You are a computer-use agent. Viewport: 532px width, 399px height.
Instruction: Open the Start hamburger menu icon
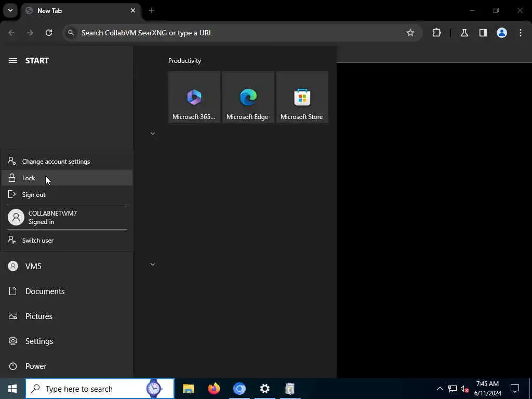click(13, 61)
